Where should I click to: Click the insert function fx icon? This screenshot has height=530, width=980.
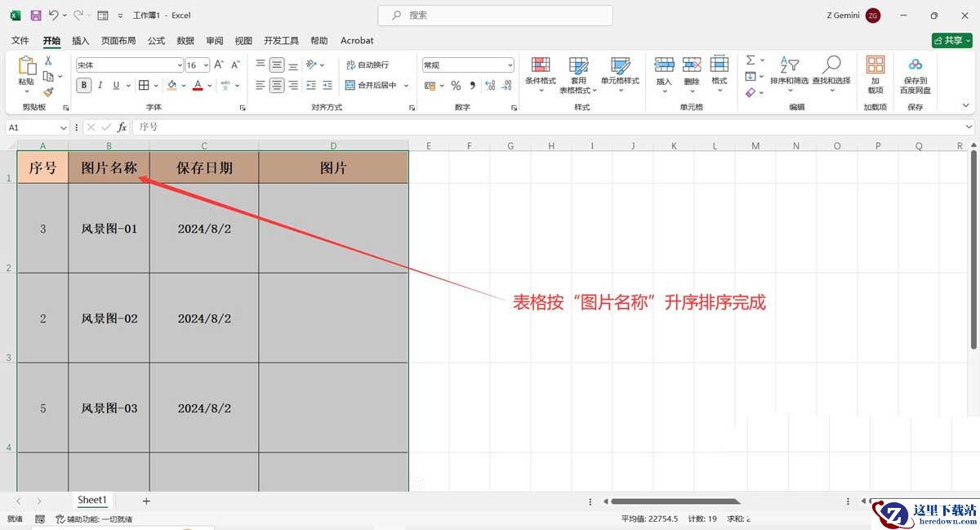click(x=122, y=127)
